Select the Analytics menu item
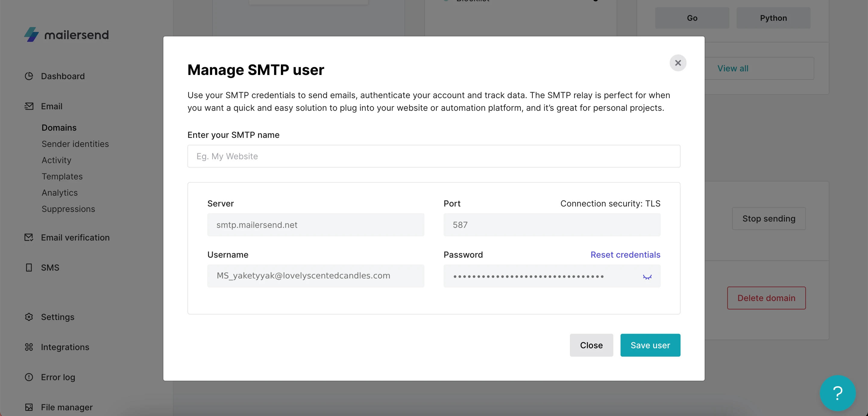The height and width of the screenshot is (416, 868). click(60, 193)
